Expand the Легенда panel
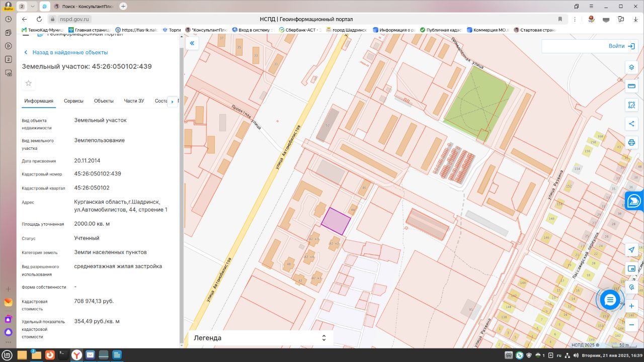 pyautogui.click(x=324, y=338)
